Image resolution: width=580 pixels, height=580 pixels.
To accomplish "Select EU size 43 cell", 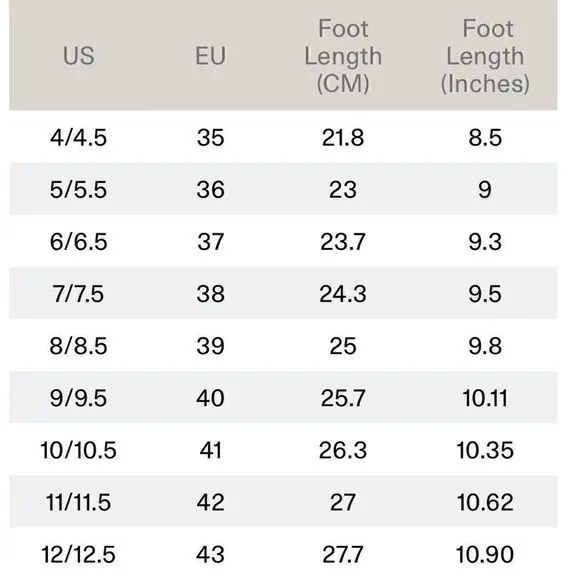I will [210, 555].
